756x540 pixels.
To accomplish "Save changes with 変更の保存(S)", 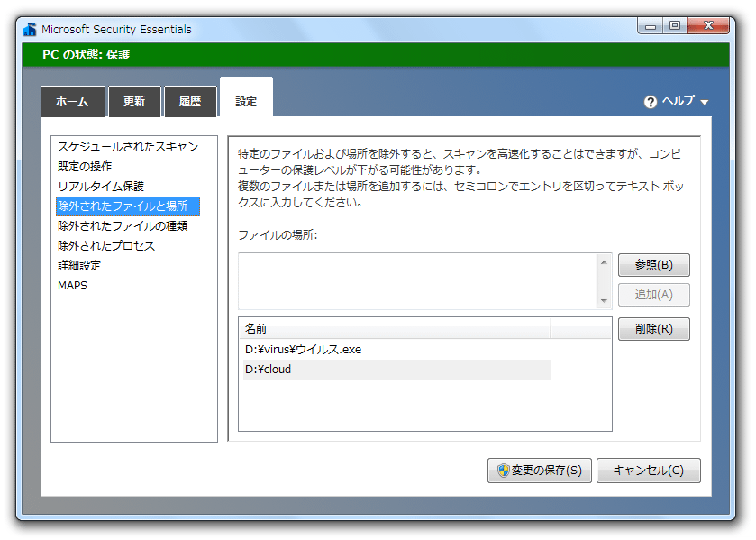I will pyautogui.click(x=540, y=471).
